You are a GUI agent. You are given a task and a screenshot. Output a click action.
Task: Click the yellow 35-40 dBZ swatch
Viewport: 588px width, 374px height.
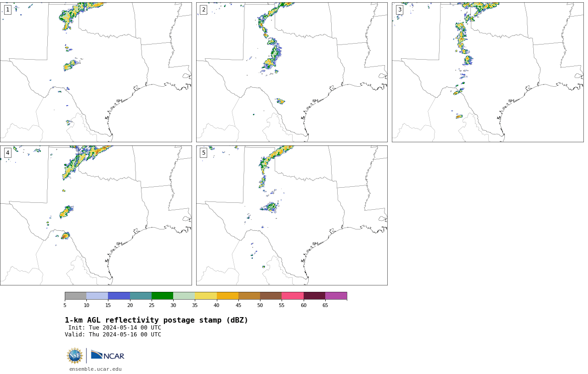[x=206, y=296]
